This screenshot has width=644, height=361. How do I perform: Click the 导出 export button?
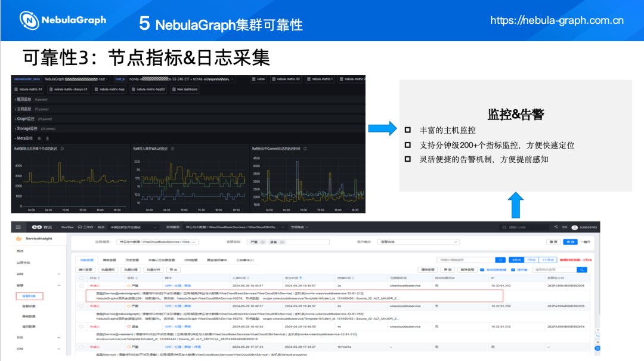174,270
